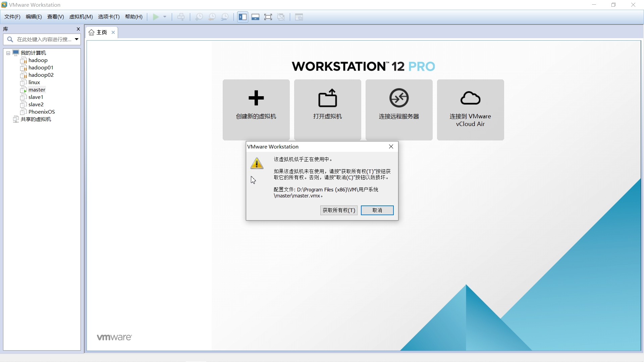Click the take snapshot clock icon

pyautogui.click(x=199, y=17)
